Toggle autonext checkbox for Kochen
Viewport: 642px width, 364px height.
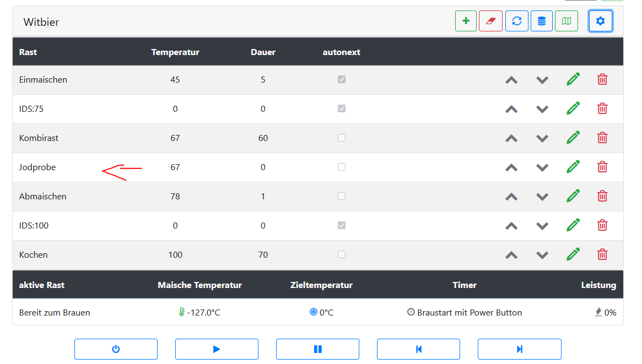pyautogui.click(x=342, y=254)
